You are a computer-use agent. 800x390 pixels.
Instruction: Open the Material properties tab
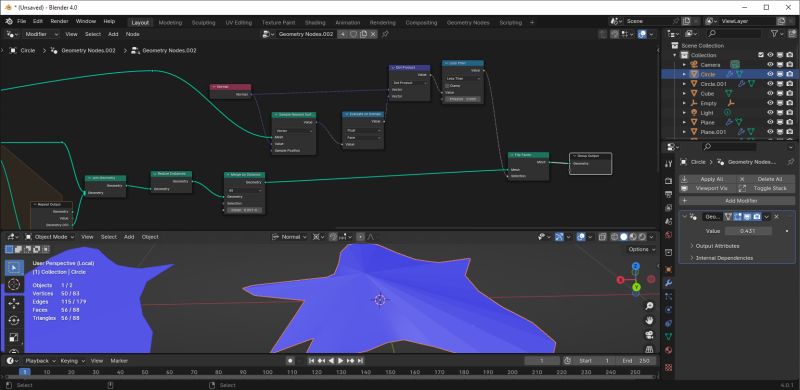(668, 350)
